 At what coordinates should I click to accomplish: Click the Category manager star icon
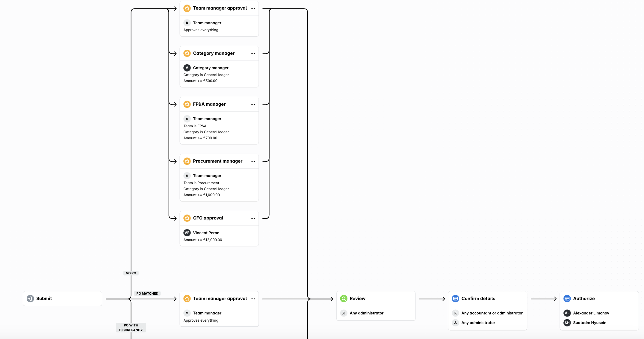point(187,53)
